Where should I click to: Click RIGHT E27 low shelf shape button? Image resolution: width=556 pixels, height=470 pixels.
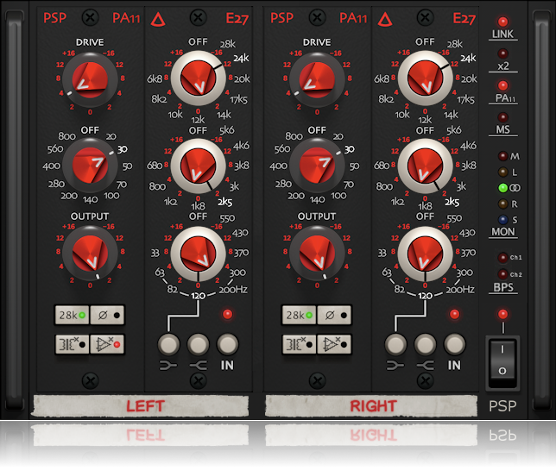tap(395, 344)
